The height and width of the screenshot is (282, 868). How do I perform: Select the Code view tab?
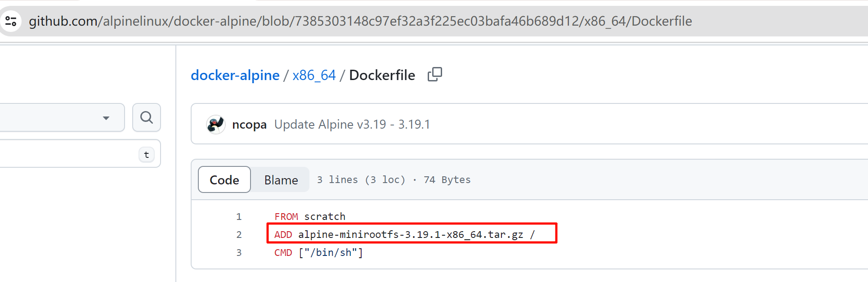coord(224,180)
